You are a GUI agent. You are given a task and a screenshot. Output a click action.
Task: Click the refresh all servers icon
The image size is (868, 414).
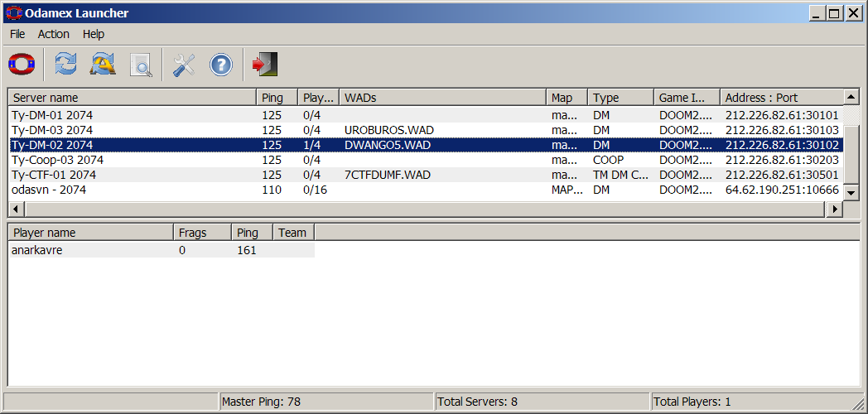[103, 65]
